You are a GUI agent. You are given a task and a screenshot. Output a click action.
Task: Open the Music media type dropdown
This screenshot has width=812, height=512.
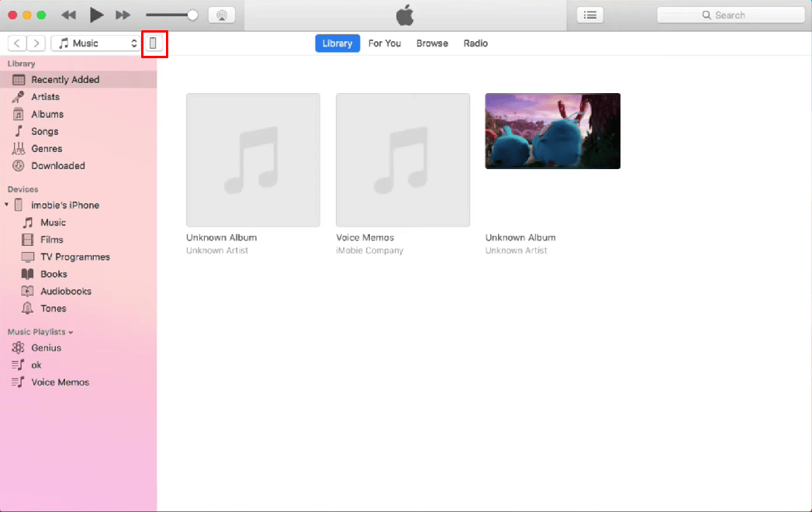(x=95, y=43)
